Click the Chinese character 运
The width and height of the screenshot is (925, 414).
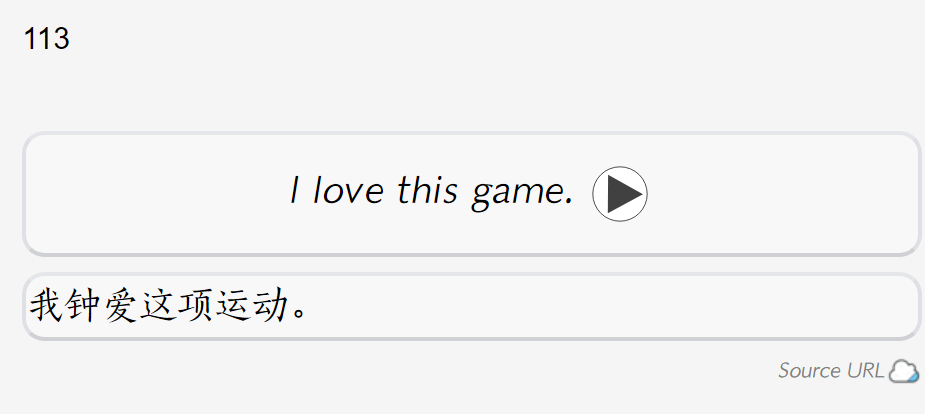tap(232, 305)
